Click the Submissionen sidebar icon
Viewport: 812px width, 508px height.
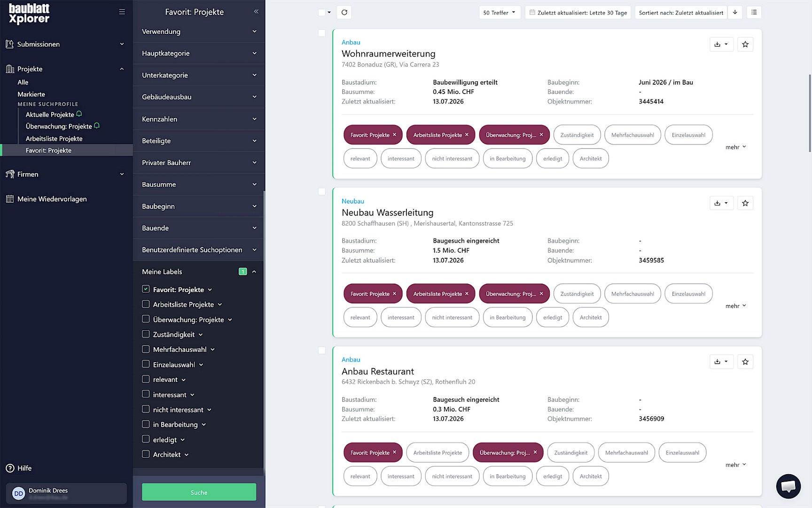click(9, 44)
